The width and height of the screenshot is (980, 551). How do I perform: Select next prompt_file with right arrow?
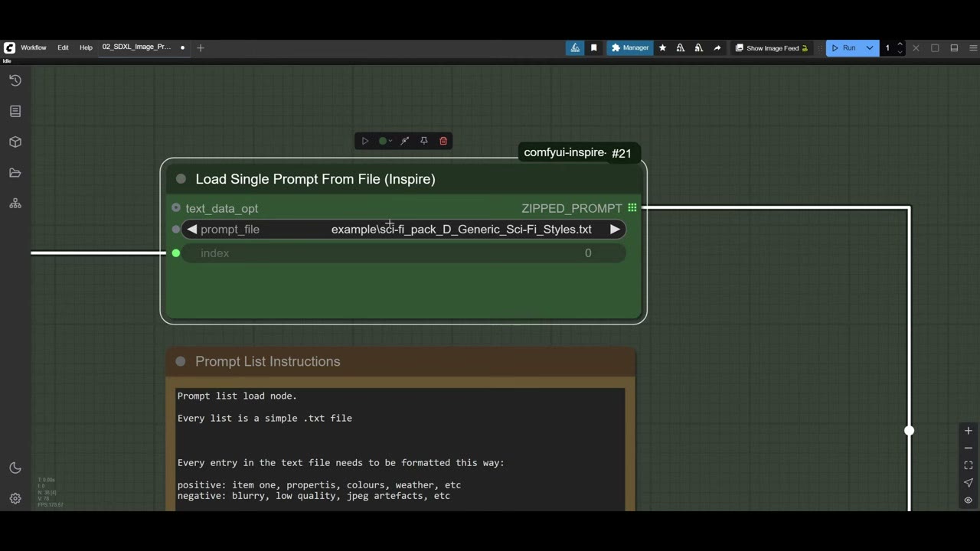[x=615, y=229]
